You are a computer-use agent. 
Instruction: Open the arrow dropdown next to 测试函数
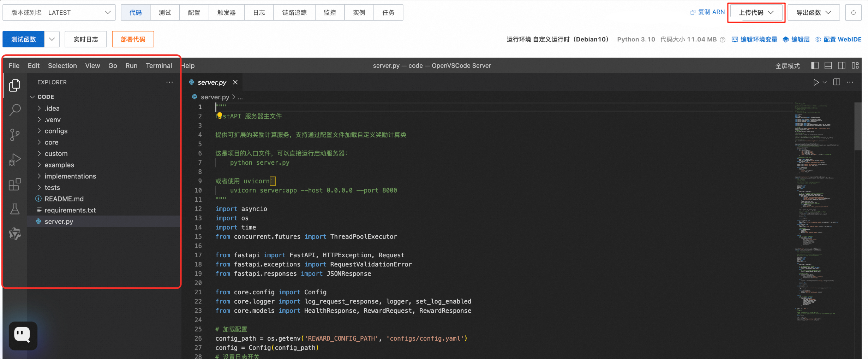coord(52,39)
